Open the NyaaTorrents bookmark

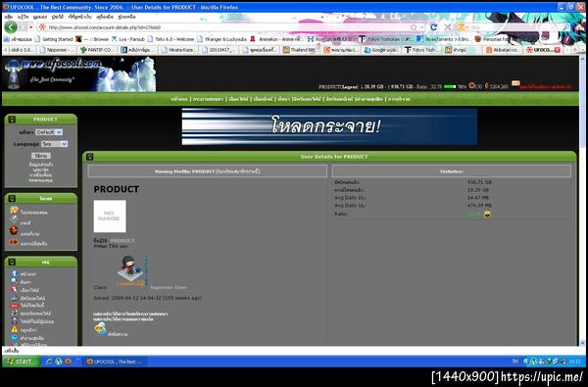444,39
